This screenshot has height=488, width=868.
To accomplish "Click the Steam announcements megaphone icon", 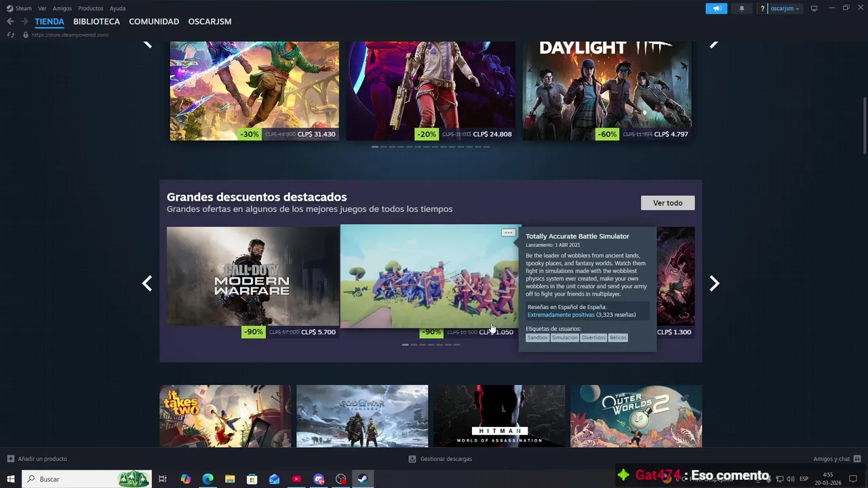I will (716, 8).
